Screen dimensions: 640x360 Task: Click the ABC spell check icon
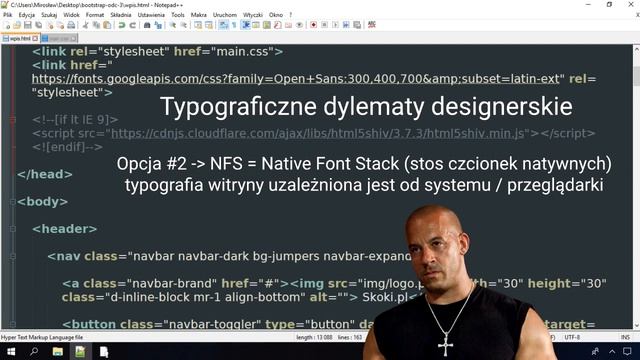coord(371,25)
